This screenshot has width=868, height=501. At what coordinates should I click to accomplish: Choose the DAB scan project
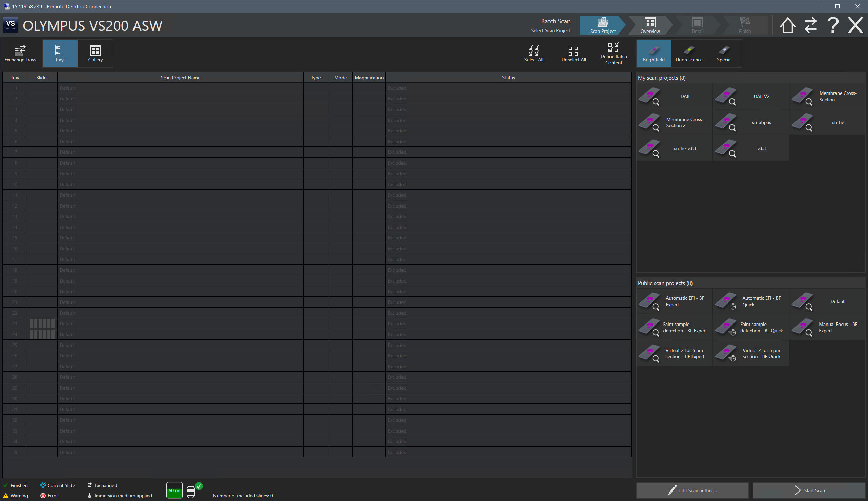pos(674,96)
